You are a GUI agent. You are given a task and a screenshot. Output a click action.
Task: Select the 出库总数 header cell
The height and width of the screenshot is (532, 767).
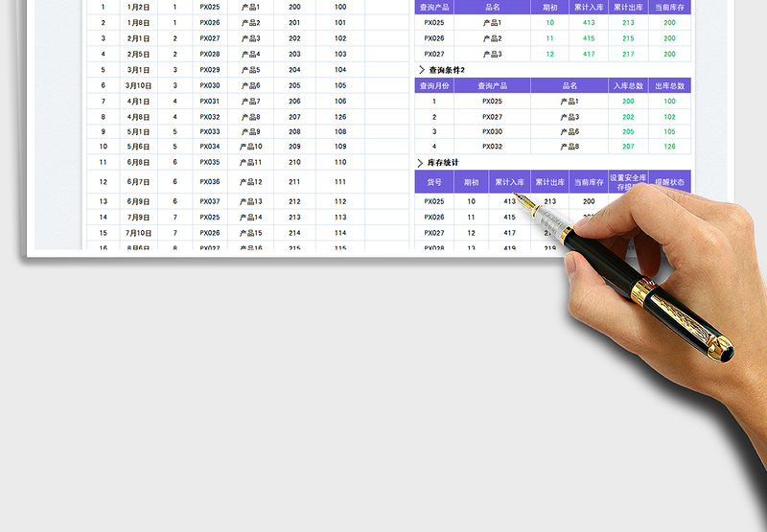click(669, 85)
